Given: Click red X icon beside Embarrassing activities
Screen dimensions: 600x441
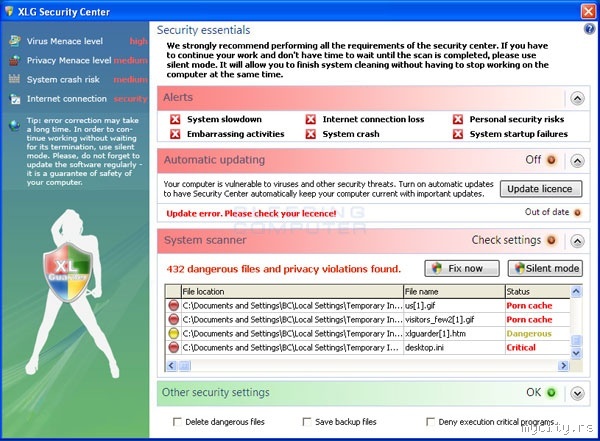Looking at the screenshot, I should [175, 134].
